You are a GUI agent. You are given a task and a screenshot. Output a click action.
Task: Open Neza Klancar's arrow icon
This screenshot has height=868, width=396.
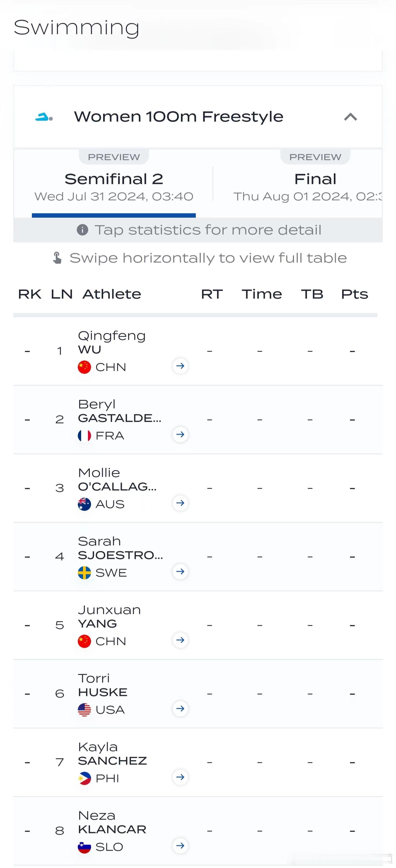[x=180, y=845]
